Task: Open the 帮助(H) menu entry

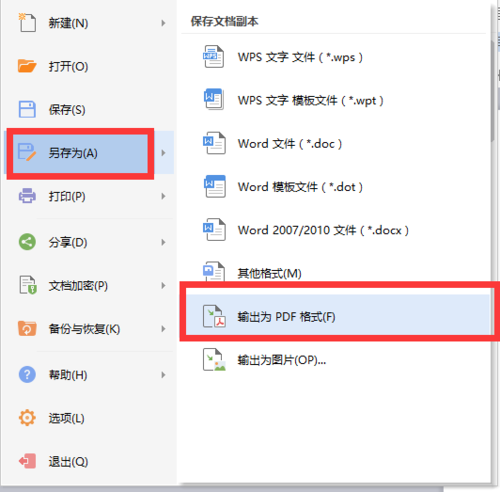Action: pos(89,375)
